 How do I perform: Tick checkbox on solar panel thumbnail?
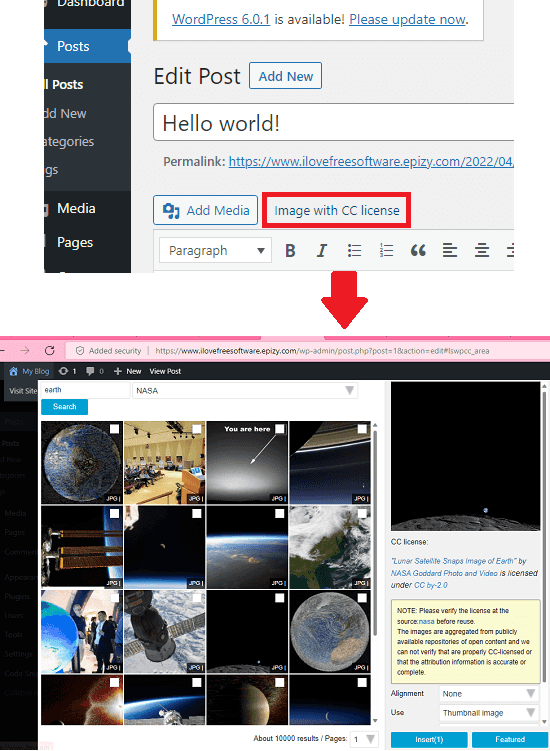(115, 513)
